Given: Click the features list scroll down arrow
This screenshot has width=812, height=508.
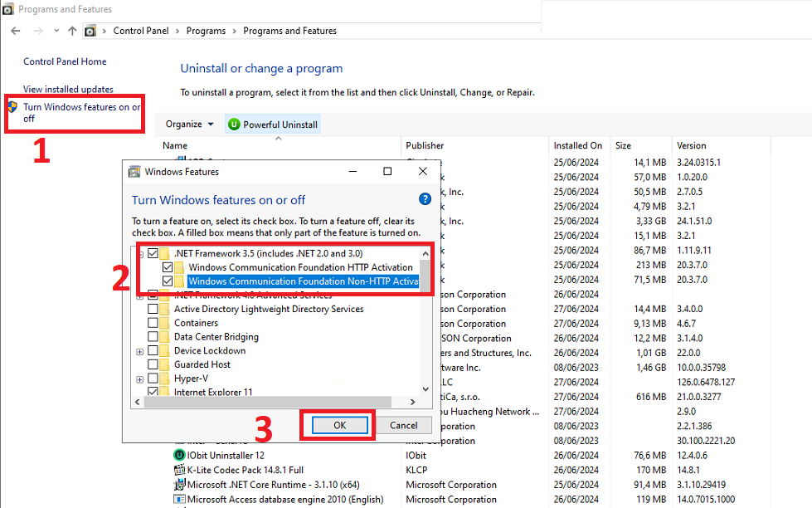Looking at the screenshot, I should [425, 388].
